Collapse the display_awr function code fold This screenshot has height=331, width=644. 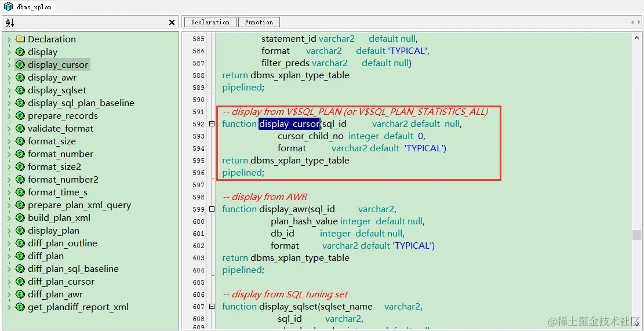tap(212, 209)
